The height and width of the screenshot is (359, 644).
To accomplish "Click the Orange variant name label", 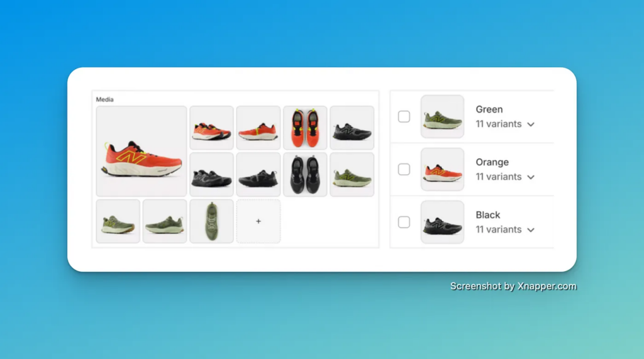I will coord(492,162).
